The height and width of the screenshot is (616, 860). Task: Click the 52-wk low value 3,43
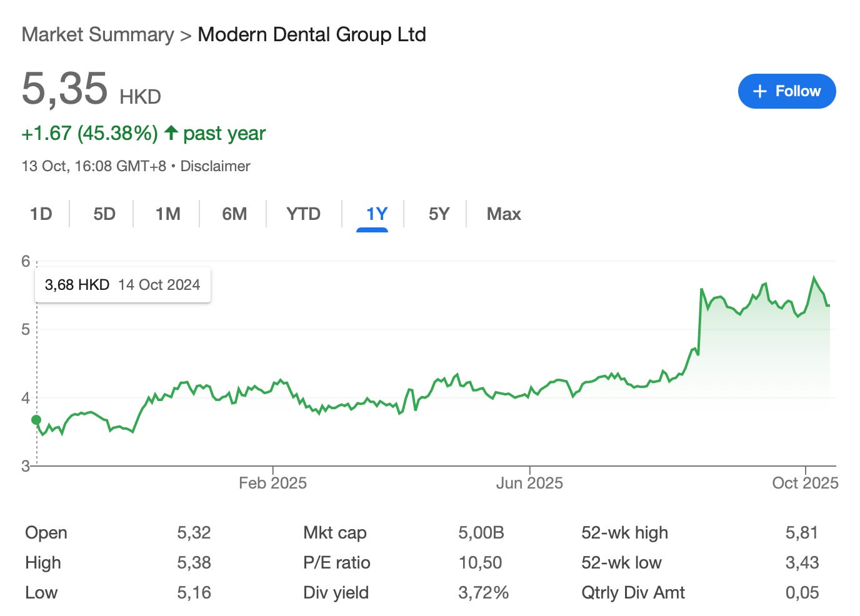(x=802, y=563)
